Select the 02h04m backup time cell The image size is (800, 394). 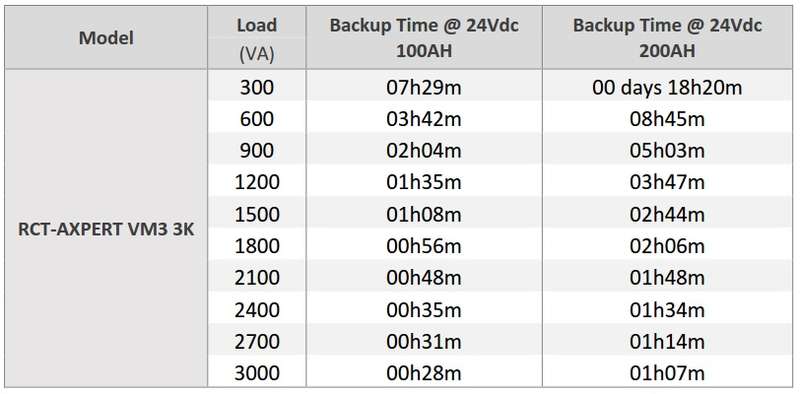click(x=424, y=150)
